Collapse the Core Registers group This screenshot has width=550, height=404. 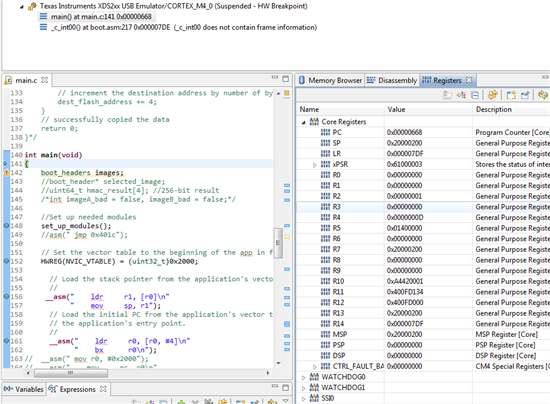pos(303,122)
